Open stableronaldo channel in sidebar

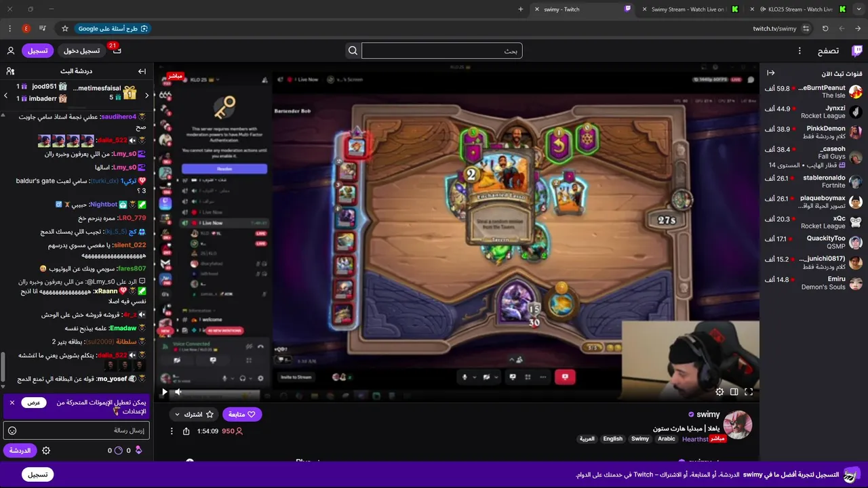click(x=813, y=182)
